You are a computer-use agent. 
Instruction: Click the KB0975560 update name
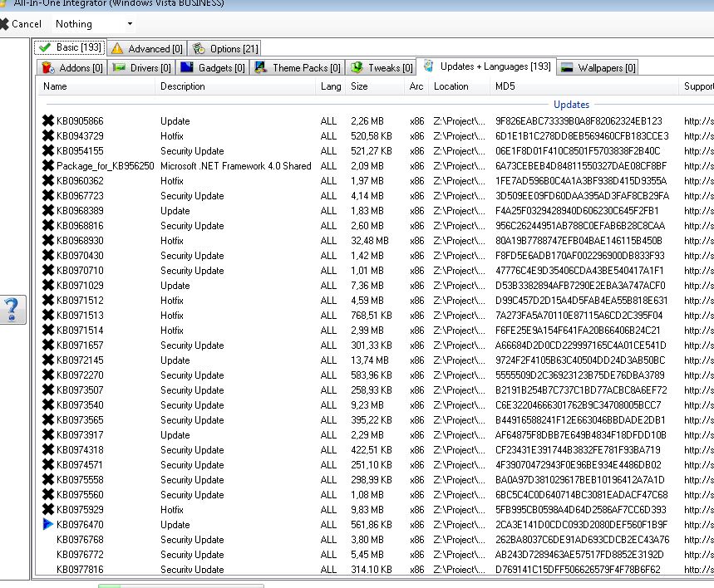pyautogui.click(x=80, y=495)
